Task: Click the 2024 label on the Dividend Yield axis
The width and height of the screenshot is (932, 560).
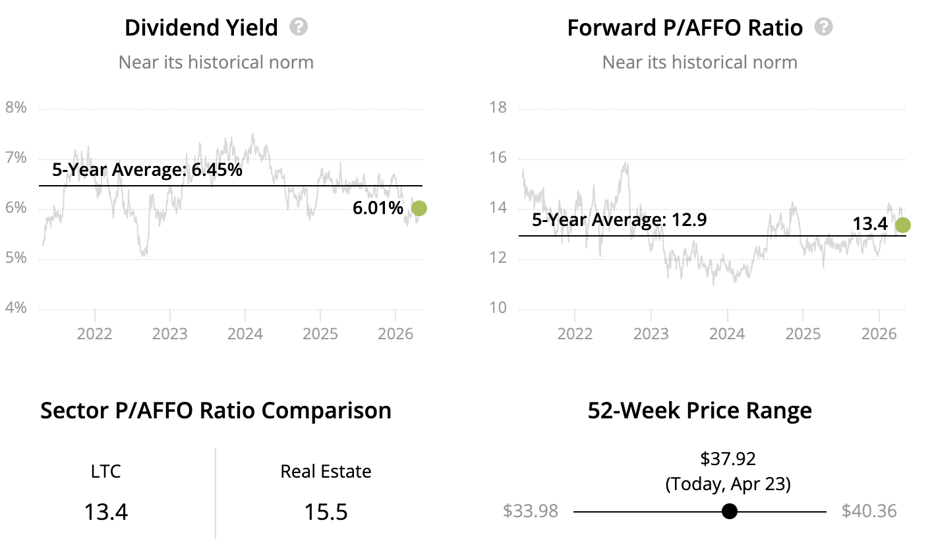Action: tap(245, 333)
